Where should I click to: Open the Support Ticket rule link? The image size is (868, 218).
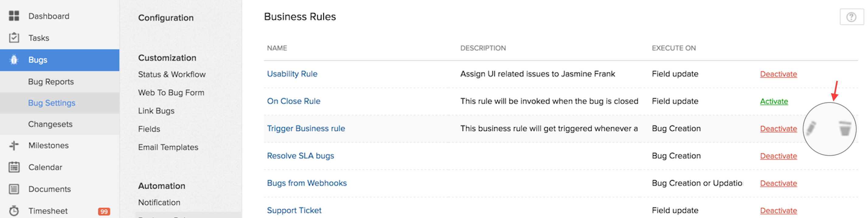click(x=294, y=210)
